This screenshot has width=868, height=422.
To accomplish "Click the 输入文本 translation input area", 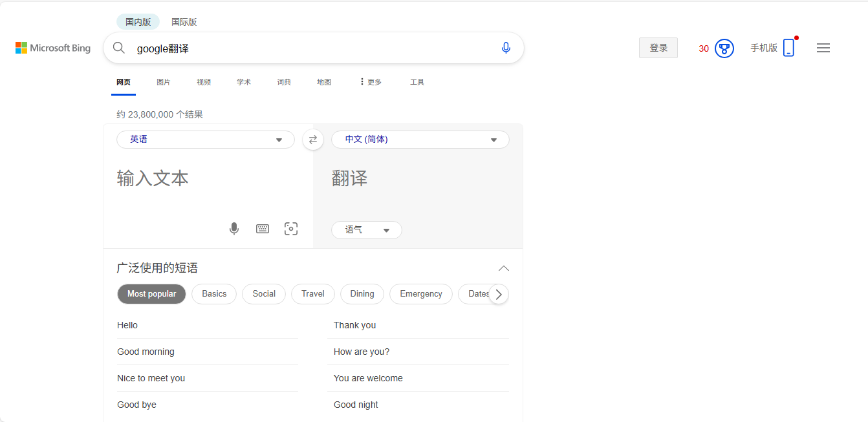I will coord(207,178).
